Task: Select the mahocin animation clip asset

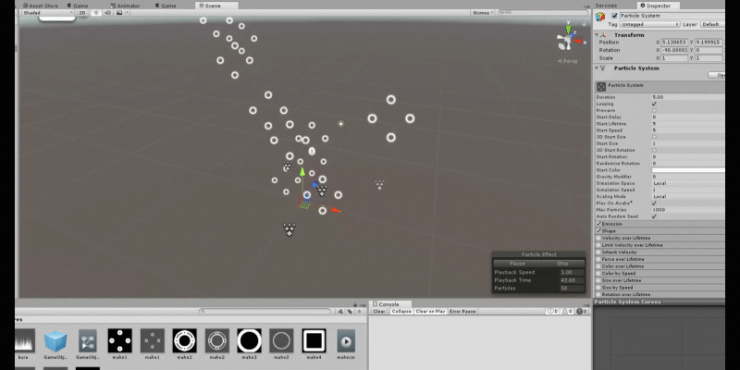Action: (x=346, y=341)
